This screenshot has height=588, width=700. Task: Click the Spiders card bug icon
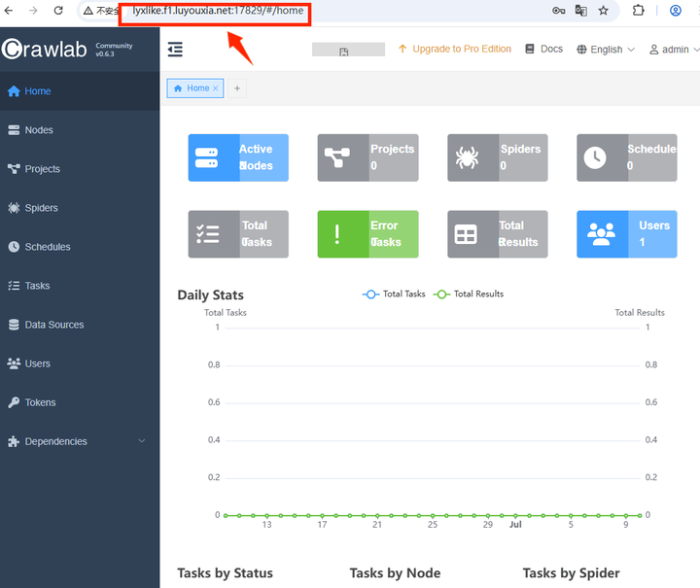click(x=467, y=157)
